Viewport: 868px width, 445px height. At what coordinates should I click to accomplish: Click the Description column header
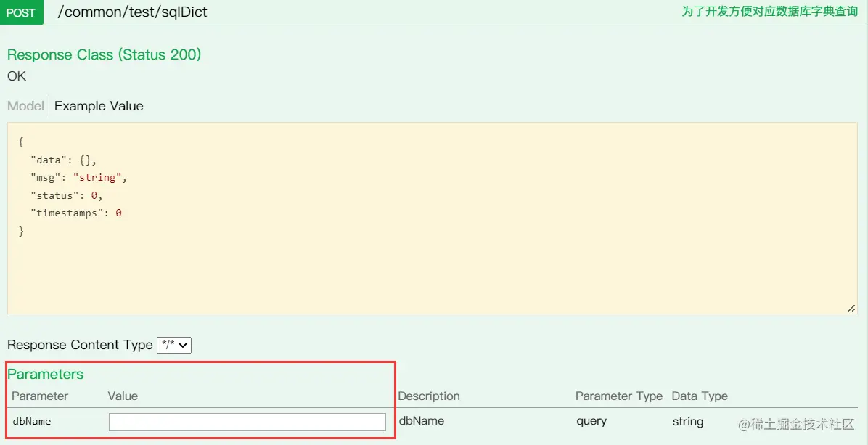[429, 396]
